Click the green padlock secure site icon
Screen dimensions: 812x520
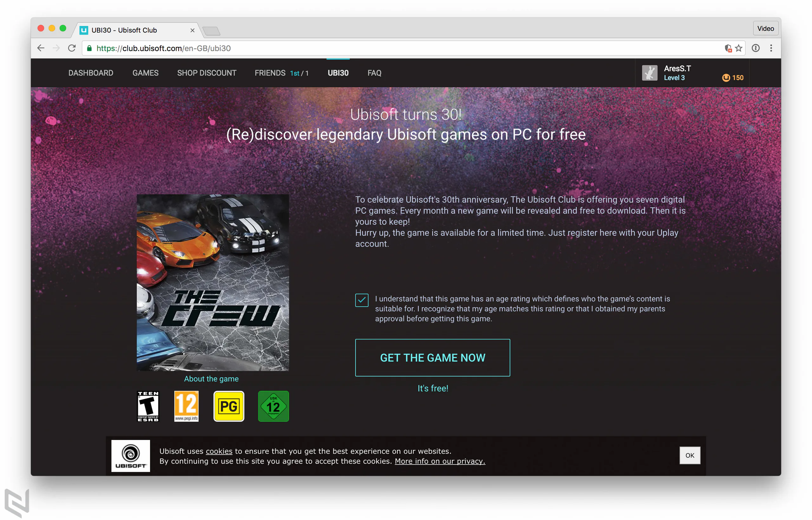(x=89, y=48)
